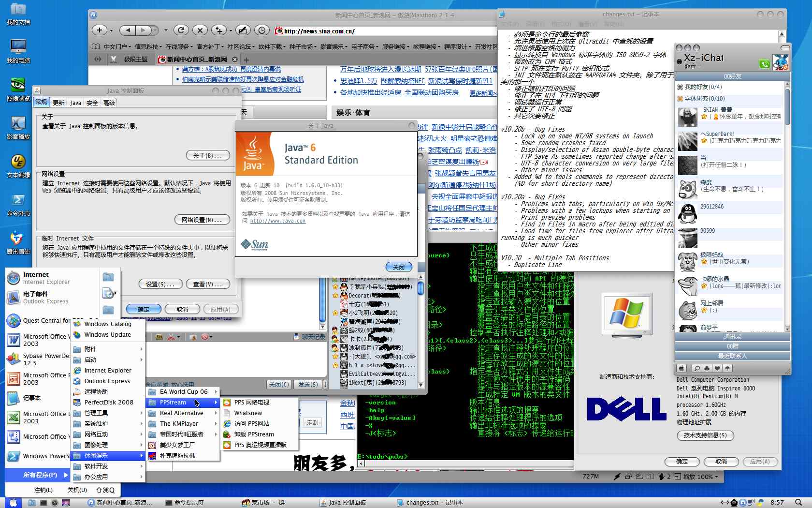Switch to 高级 tab in Java 控制面板
This screenshot has width=812, height=508.
pos(109,103)
